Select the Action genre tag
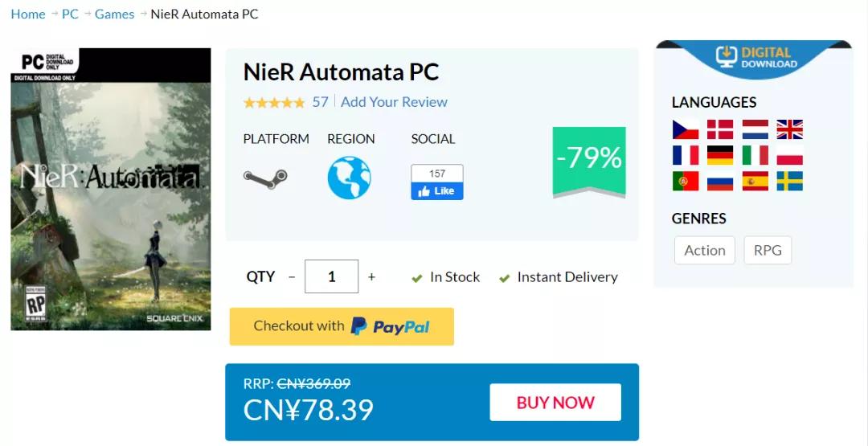This screenshot has width=868, height=446. pyautogui.click(x=704, y=250)
